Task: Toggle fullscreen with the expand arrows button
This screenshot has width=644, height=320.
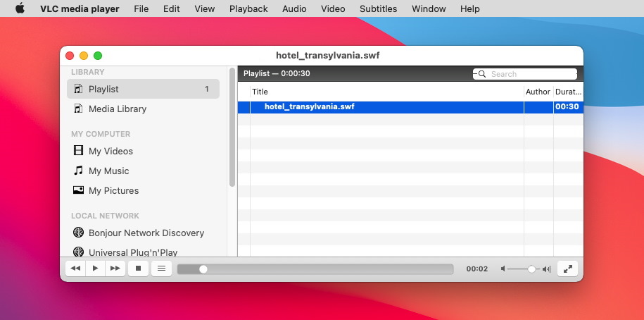Action: click(567, 269)
